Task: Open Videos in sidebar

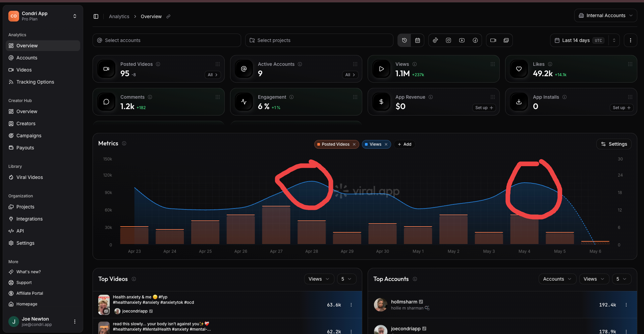Action: [43, 70]
